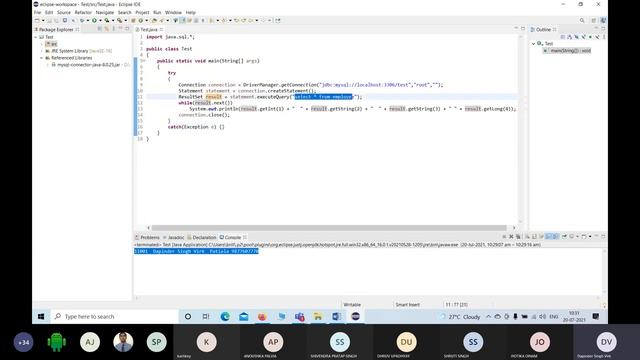Open the Refactor menu
Viewport: 640px width, 360px height.
83,13
